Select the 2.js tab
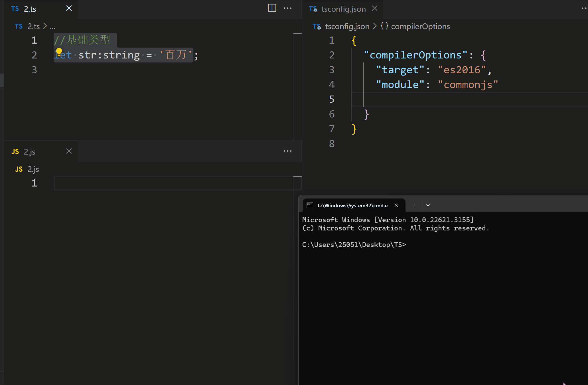The image size is (588, 385). 29,151
